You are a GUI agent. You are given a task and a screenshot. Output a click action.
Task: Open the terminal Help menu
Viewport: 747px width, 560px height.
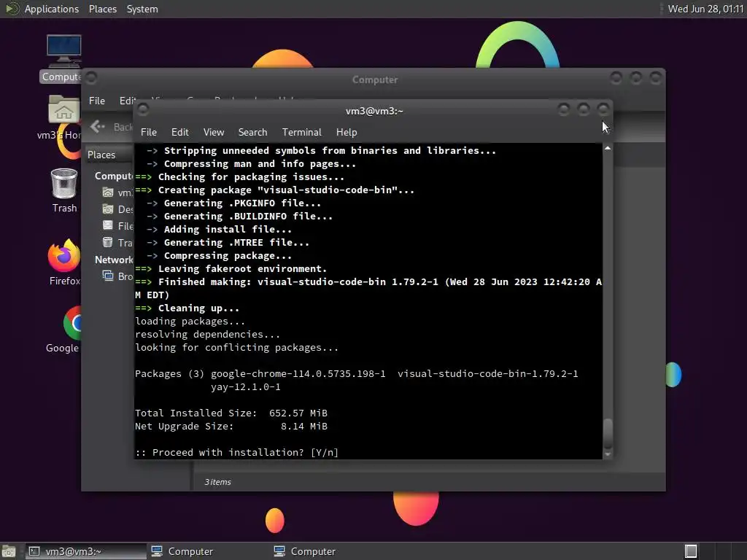point(347,132)
